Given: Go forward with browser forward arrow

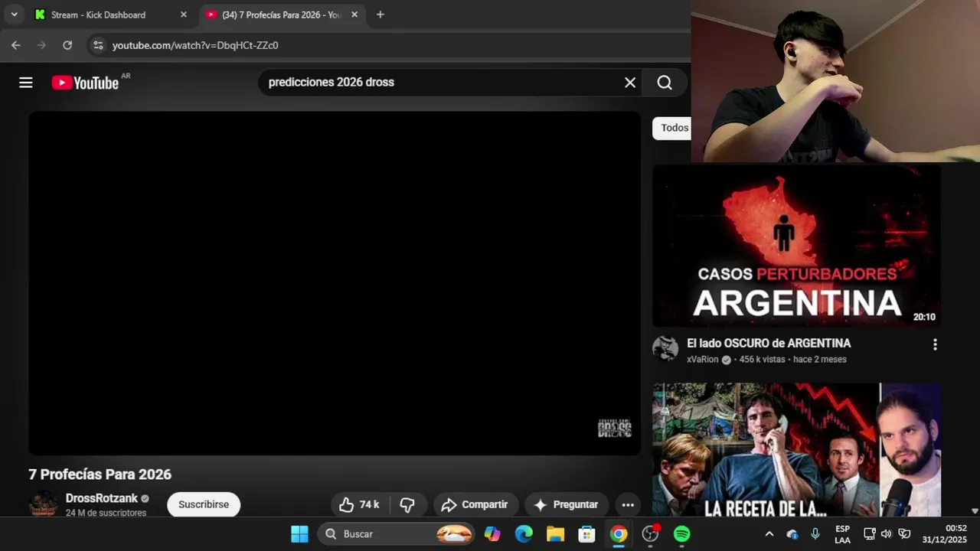Looking at the screenshot, I should coord(41,45).
